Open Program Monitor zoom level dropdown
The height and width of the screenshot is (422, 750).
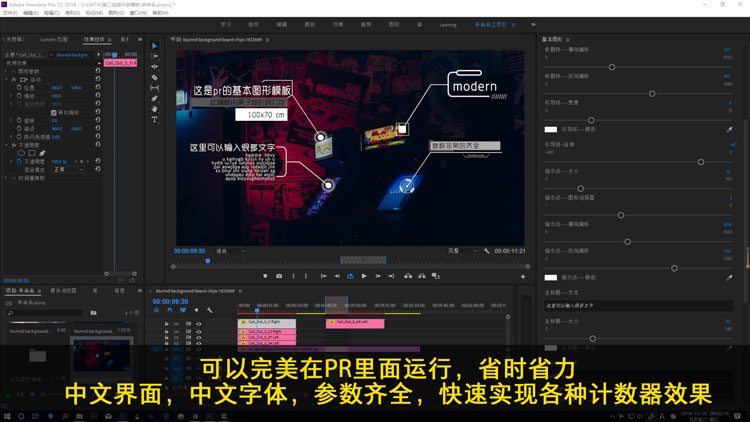click(x=231, y=251)
